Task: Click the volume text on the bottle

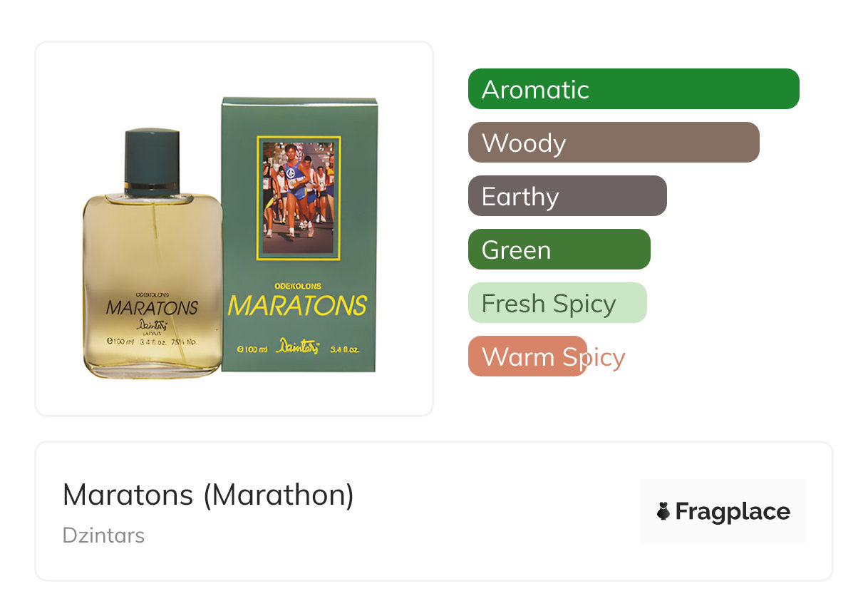Action: pyautogui.click(x=152, y=342)
